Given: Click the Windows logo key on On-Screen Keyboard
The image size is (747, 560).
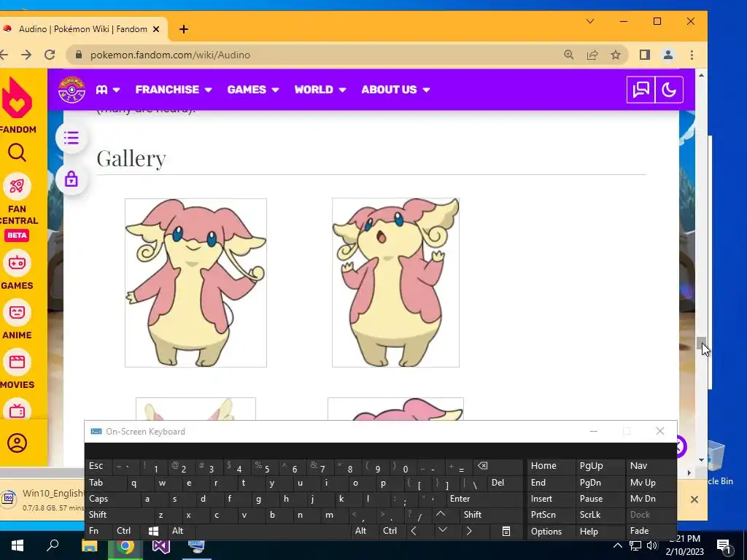Looking at the screenshot, I should 155,531.
